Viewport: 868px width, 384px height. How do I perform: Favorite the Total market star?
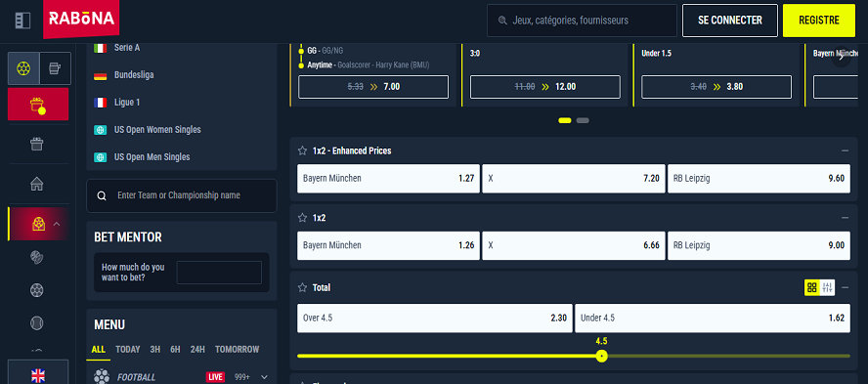tap(302, 287)
